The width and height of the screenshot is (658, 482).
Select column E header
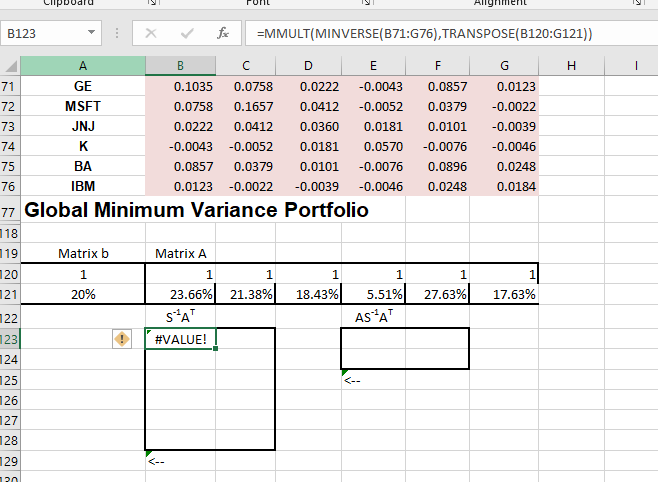click(373, 66)
